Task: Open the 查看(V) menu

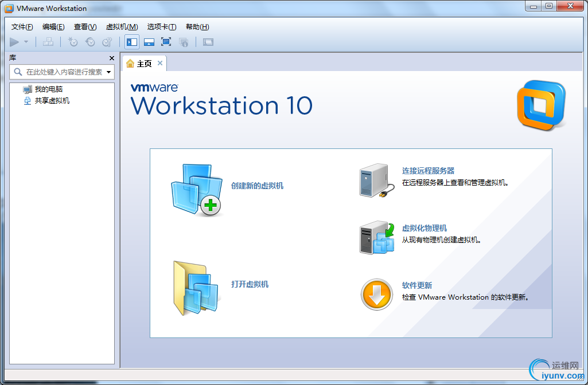Action: 85,26
